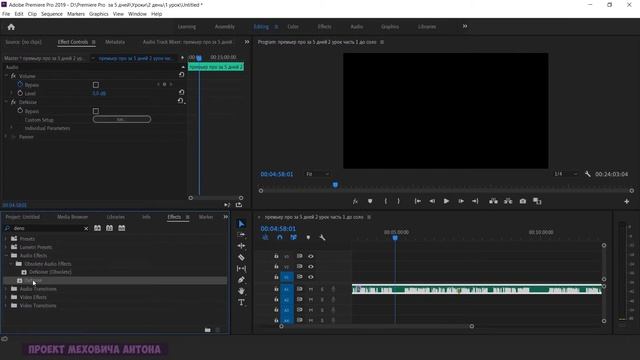
Task: Open the Fit zoom level dropdown
Action: click(317, 174)
